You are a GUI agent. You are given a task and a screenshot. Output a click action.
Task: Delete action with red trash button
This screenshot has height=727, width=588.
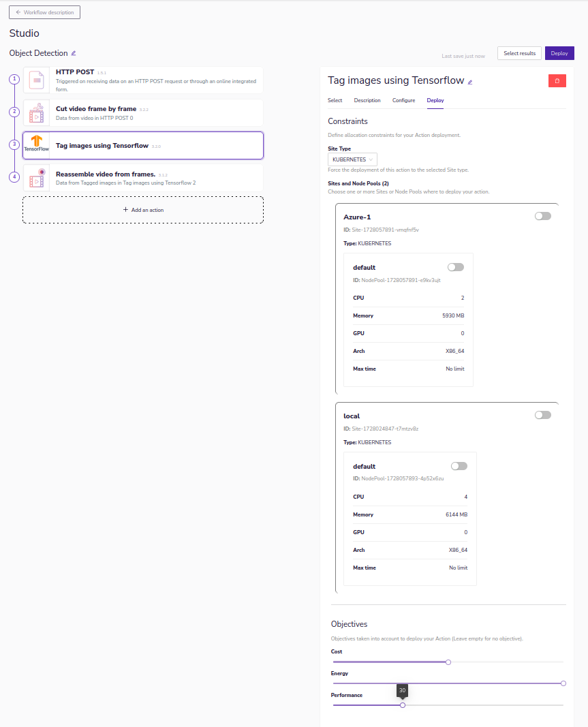[557, 80]
